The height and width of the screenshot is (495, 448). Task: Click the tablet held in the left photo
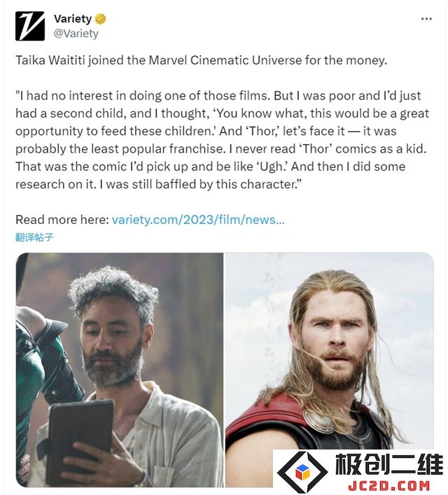(79, 439)
